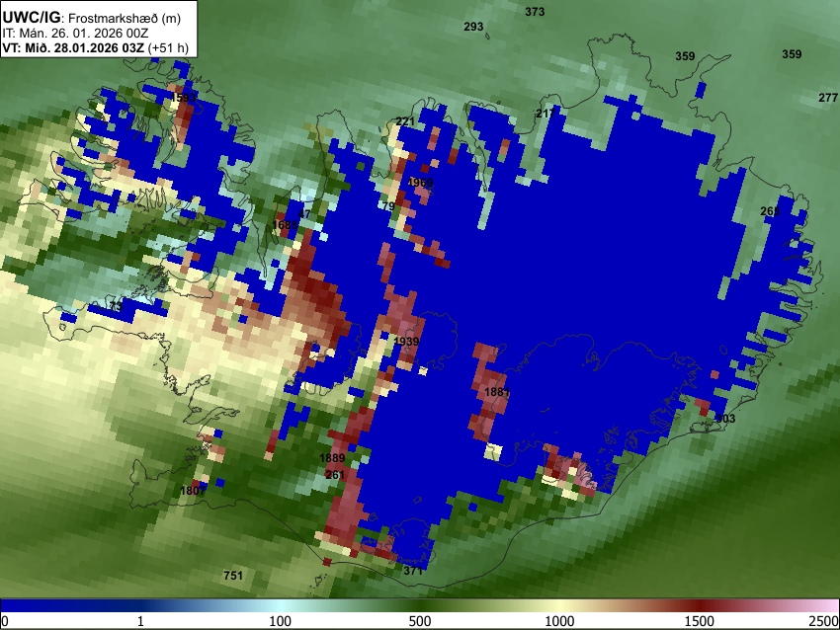
Task: Click the station value 217
Action: coord(546,114)
